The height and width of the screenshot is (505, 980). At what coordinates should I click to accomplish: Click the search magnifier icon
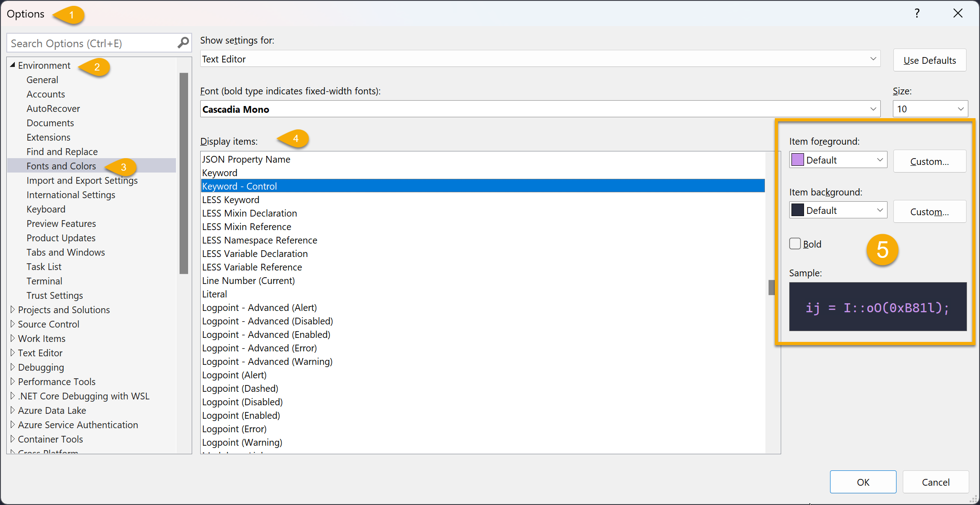coord(183,42)
